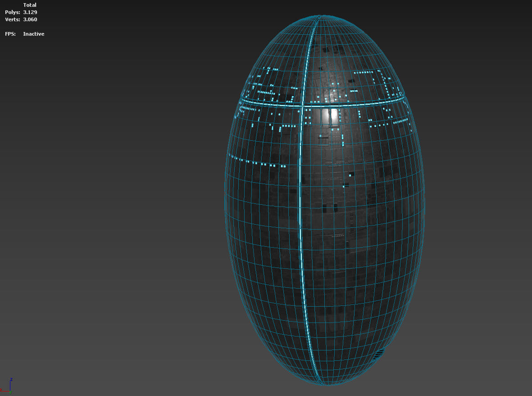Select the egg-shaped wireframe model

click(324, 200)
